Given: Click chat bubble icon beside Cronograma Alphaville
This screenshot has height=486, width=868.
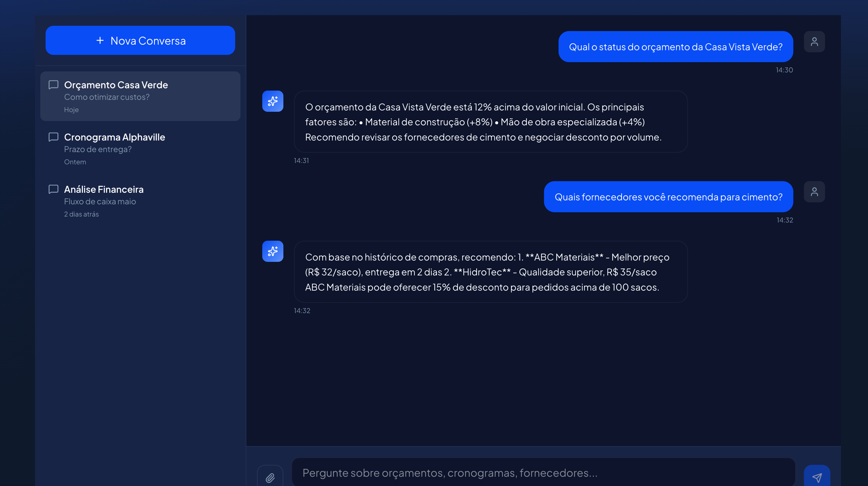Looking at the screenshot, I should click(54, 137).
